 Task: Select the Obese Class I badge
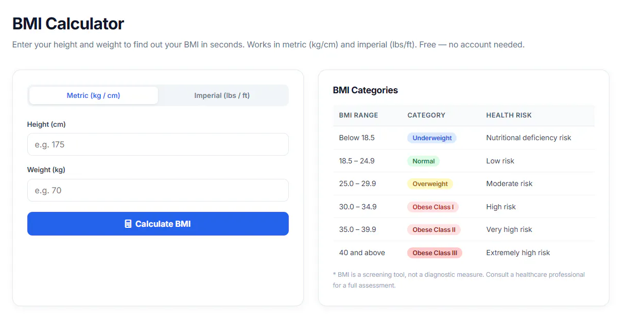click(433, 207)
